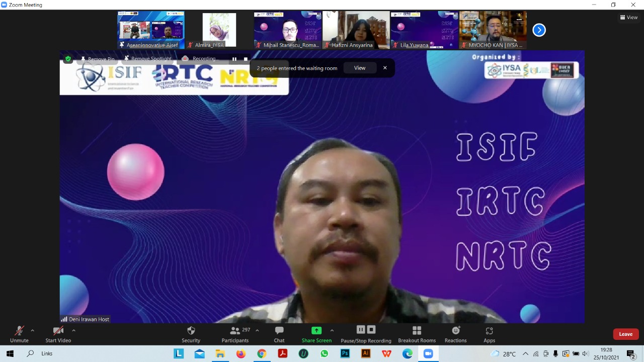Open the Reactions menu

[x=455, y=334]
